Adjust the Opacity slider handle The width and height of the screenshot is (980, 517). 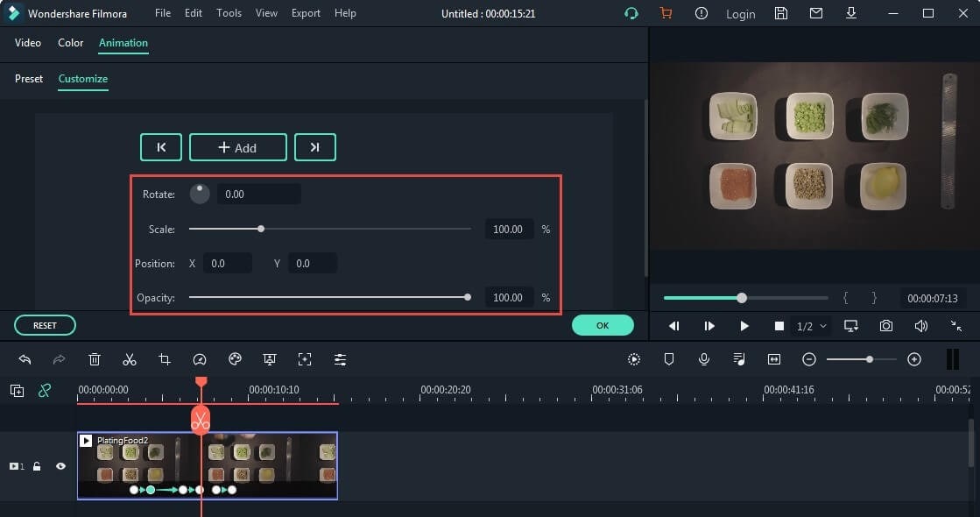click(468, 298)
